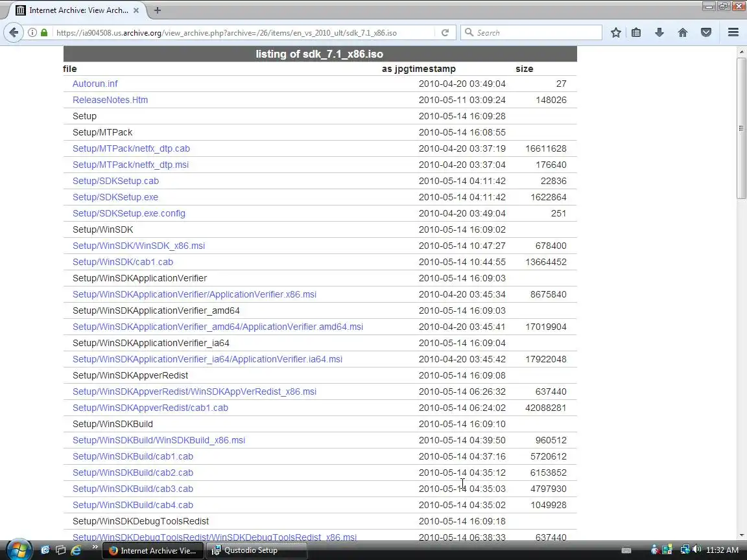The height and width of the screenshot is (560, 747).
Task: Click timestamp 2010-05-11 03:09:24
Action: [462, 100]
